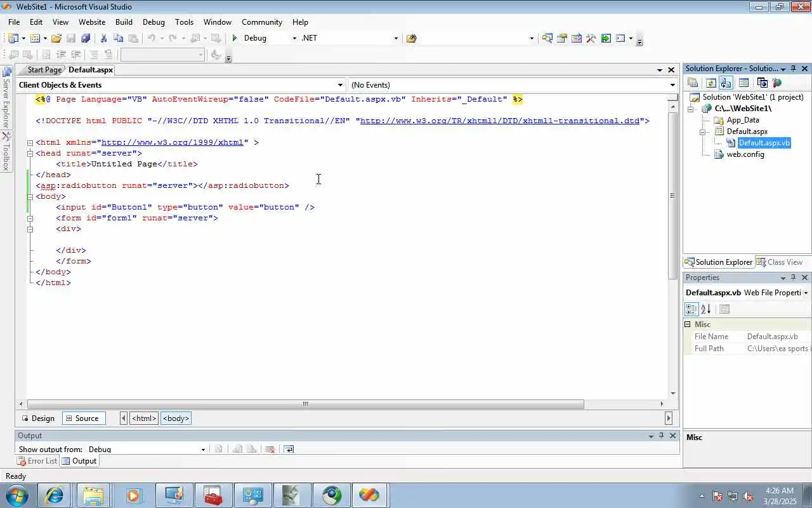812x508 pixels.
Task: Click the File Name property value
Action: tap(777, 337)
